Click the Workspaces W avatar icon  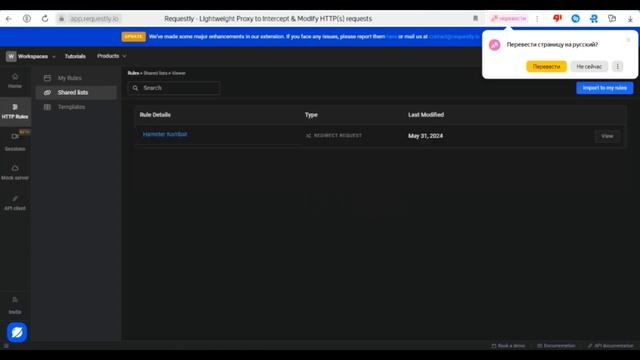coord(11,56)
